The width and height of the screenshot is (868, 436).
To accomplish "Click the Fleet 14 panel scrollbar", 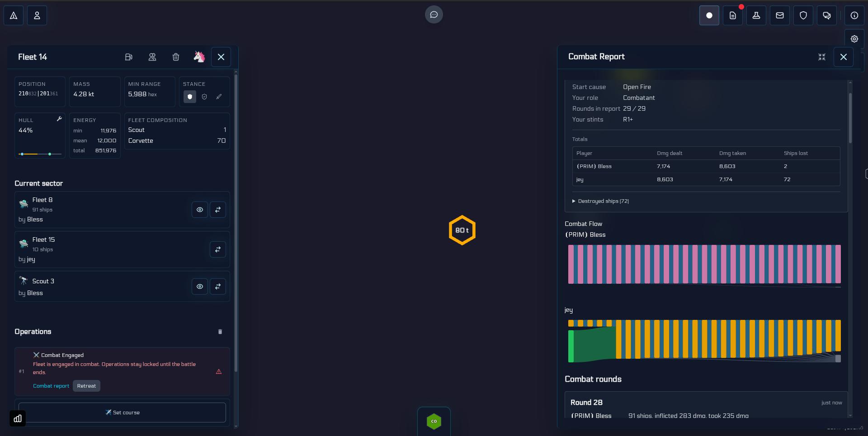I will (x=236, y=223).
